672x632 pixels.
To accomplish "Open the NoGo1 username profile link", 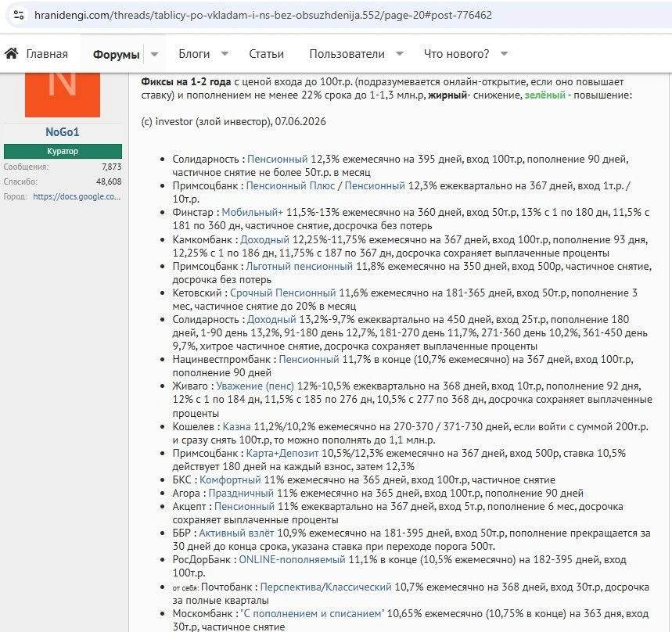I will pyautogui.click(x=63, y=132).
